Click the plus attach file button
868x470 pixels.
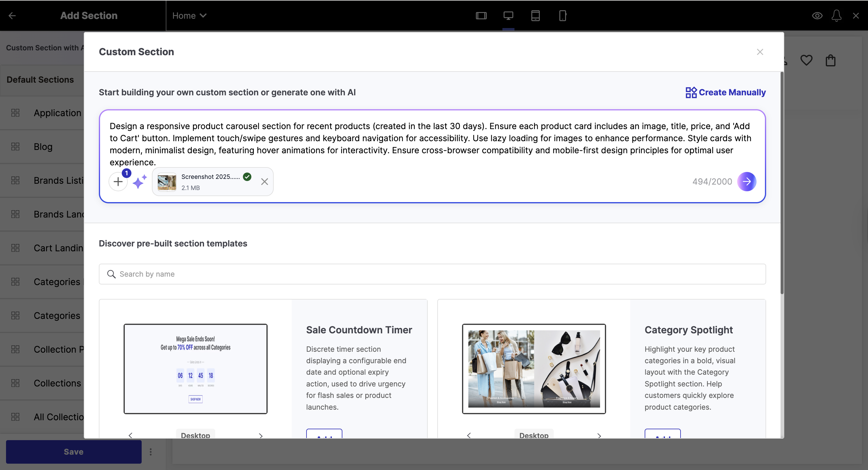pos(118,182)
